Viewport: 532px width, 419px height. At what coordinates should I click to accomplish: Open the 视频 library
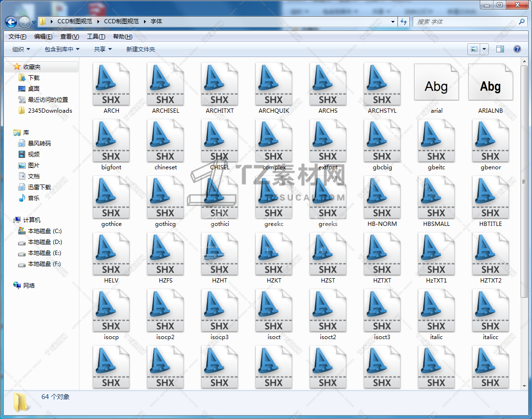34,155
